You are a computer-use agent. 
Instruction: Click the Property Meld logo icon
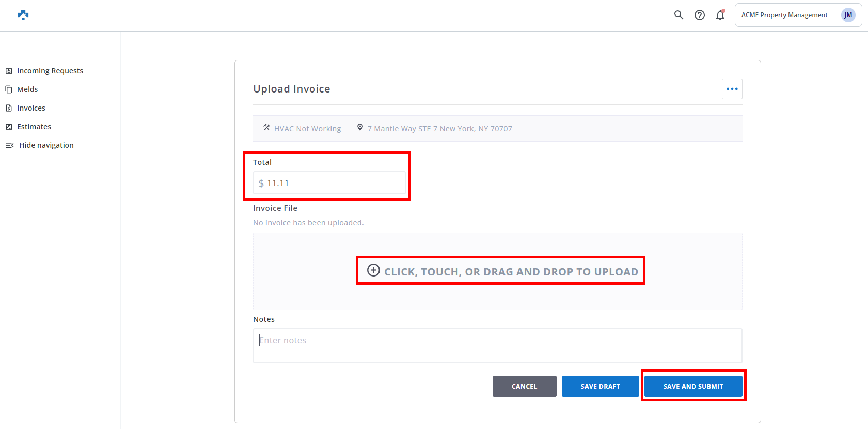click(x=23, y=15)
